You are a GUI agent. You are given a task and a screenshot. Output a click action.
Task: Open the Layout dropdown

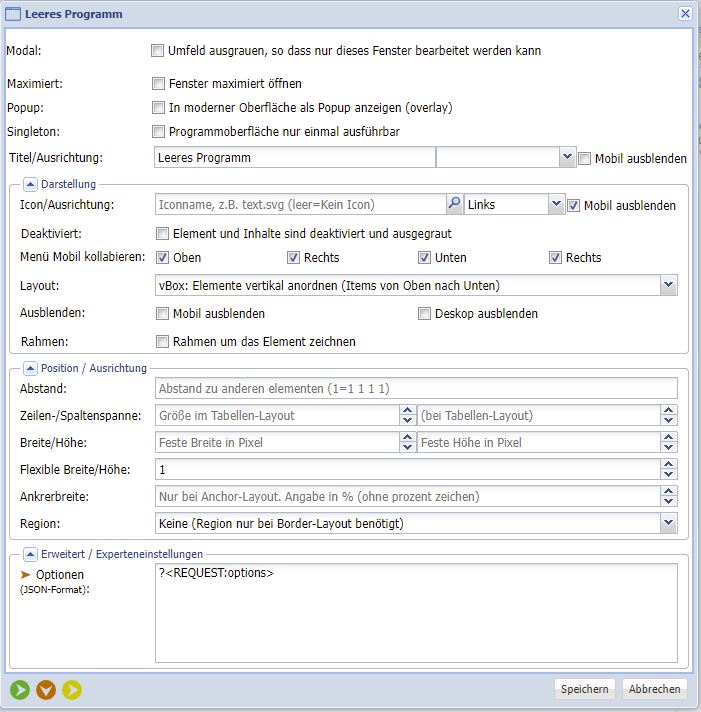[668, 286]
